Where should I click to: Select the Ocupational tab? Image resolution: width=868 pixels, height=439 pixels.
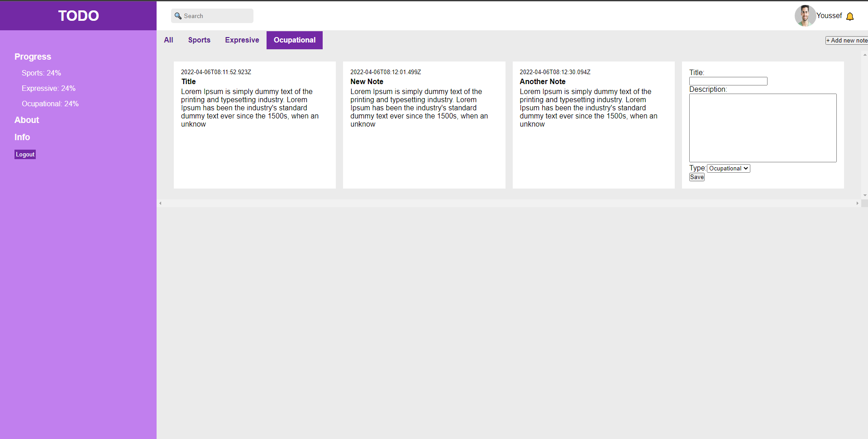295,40
